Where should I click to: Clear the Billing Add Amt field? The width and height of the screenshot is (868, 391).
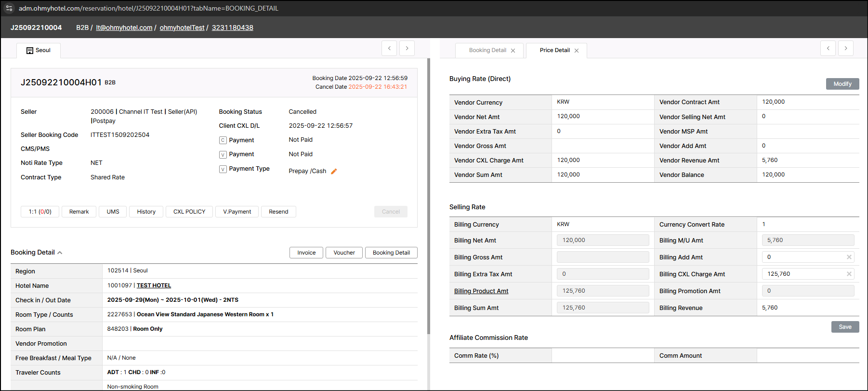849,257
